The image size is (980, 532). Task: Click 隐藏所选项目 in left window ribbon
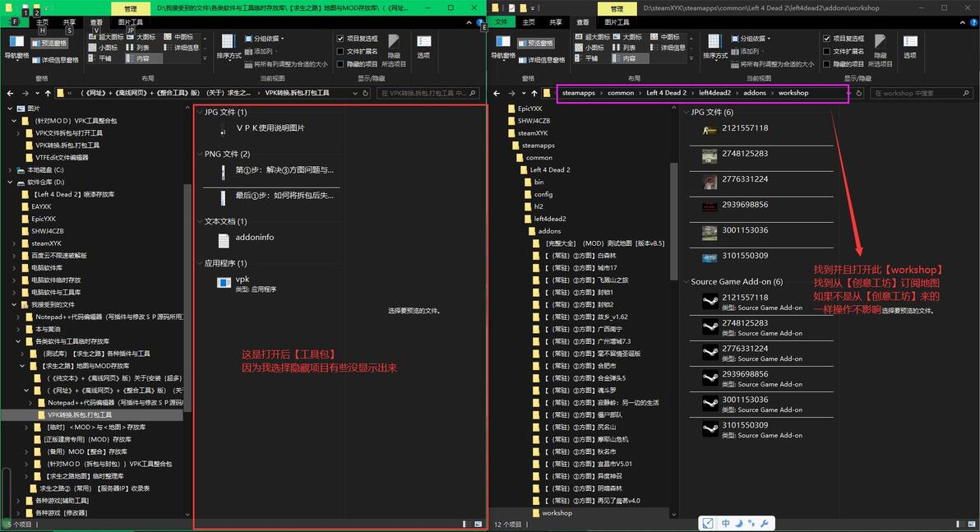(x=394, y=50)
